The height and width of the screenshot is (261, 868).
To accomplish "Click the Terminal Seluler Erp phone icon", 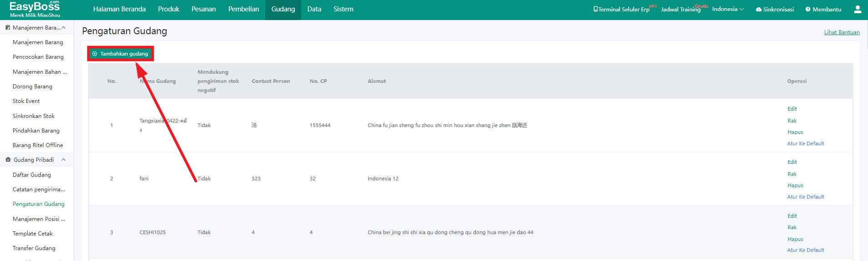I will click(x=595, y=9).
